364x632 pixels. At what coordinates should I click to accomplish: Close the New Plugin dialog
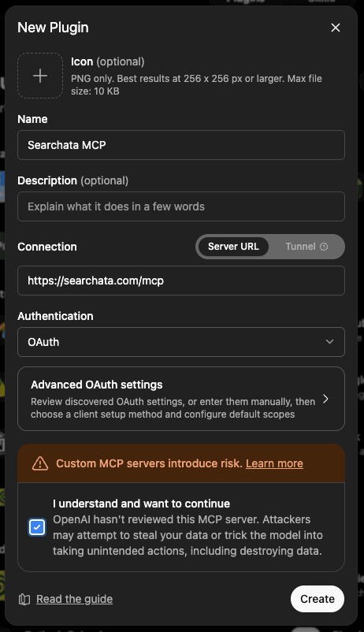click(x=336, y=28)
